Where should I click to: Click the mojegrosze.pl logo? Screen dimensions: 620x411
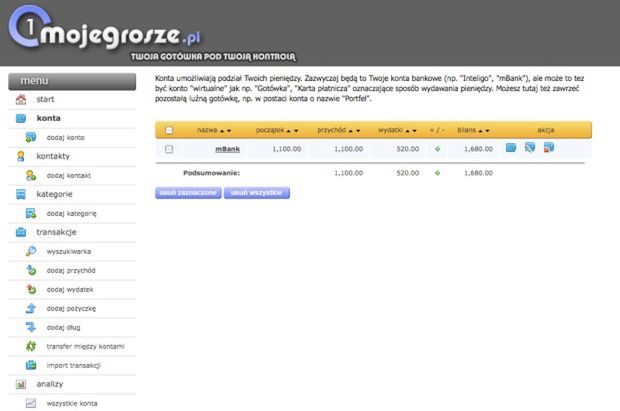tap(105, 28)
